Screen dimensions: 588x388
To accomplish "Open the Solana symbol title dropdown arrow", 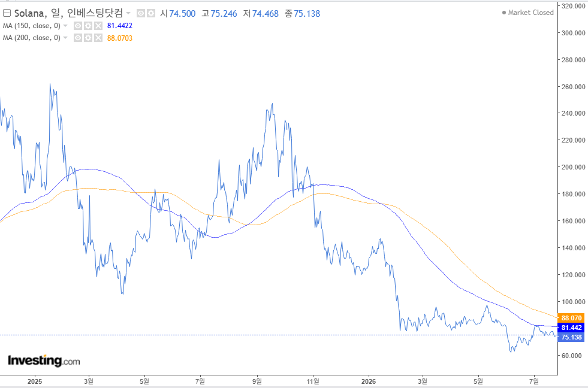I will click(x=128, y=14).
